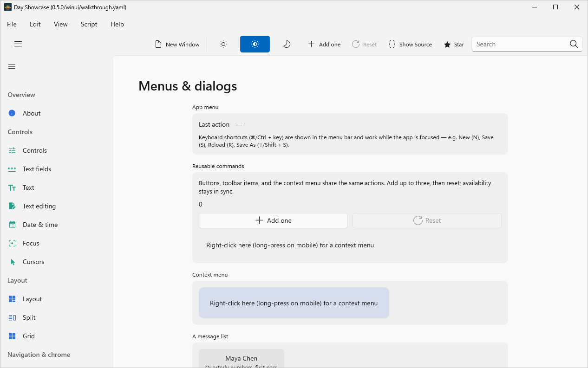Open the Edit menu
588x368 pixels.
(x=35, y=24)
